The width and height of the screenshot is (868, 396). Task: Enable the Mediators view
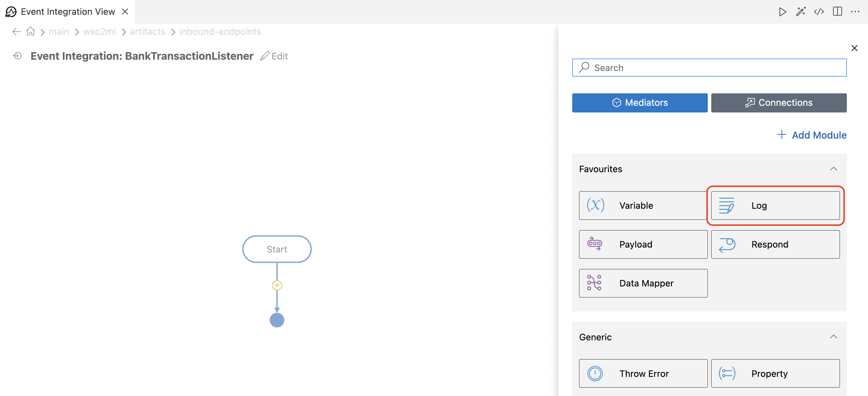[x=639, y=103]
